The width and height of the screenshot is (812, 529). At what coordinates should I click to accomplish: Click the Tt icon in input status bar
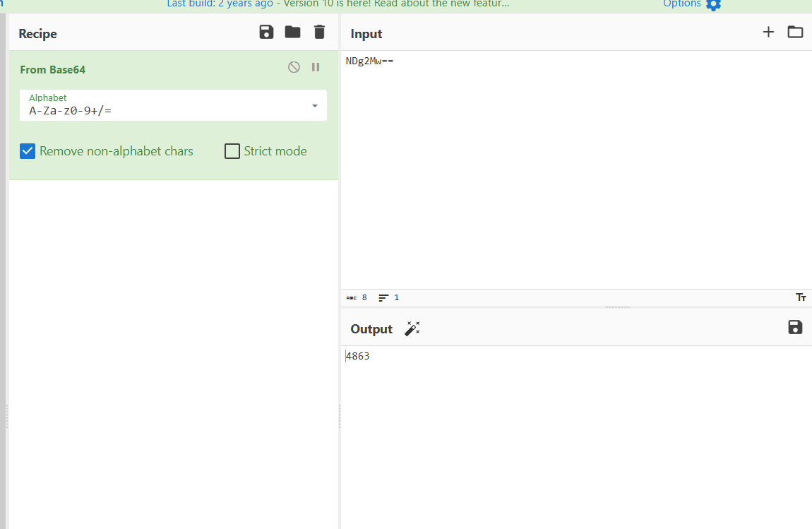click(x=801, y=297)
